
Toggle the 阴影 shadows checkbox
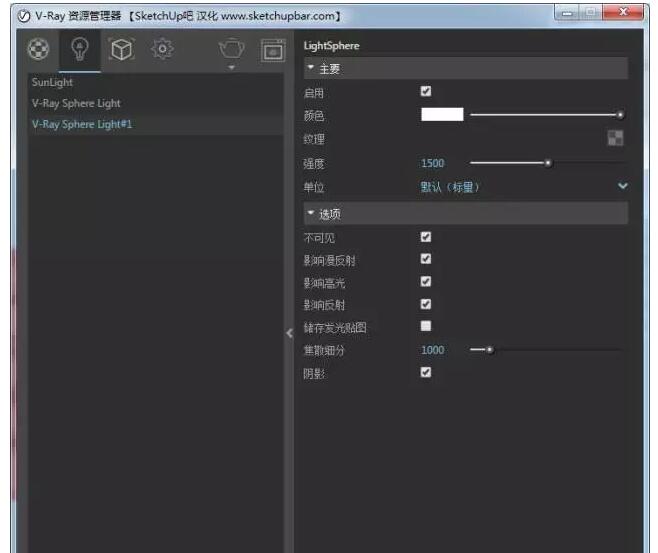click(426, 372)
